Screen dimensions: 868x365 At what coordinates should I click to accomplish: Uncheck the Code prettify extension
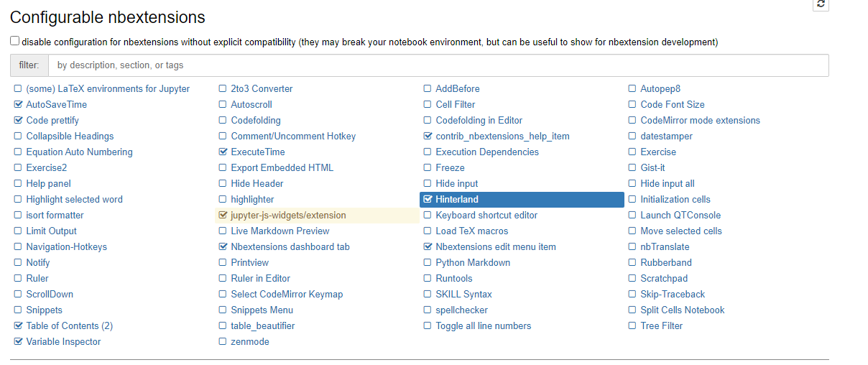(x=18, y=120)
